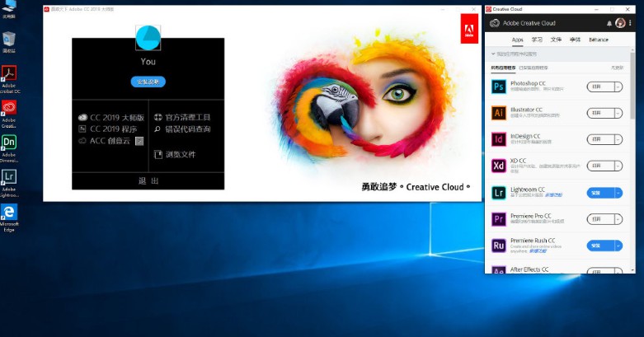The height and width of the screenshot is (337, 644).
Task: Click the blue pill button under You
Action: (148, 82)
